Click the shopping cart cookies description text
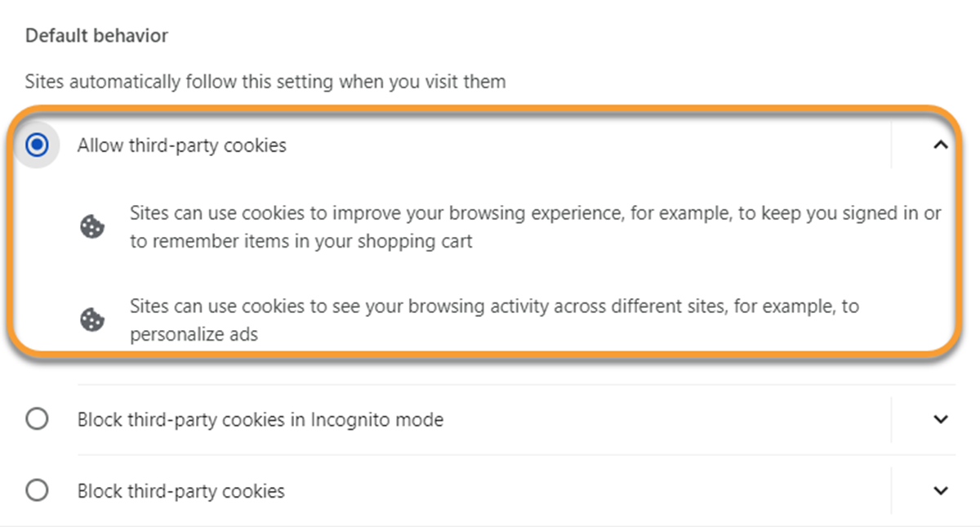Screen dimensions: 980x527 [x=536, y=227]
